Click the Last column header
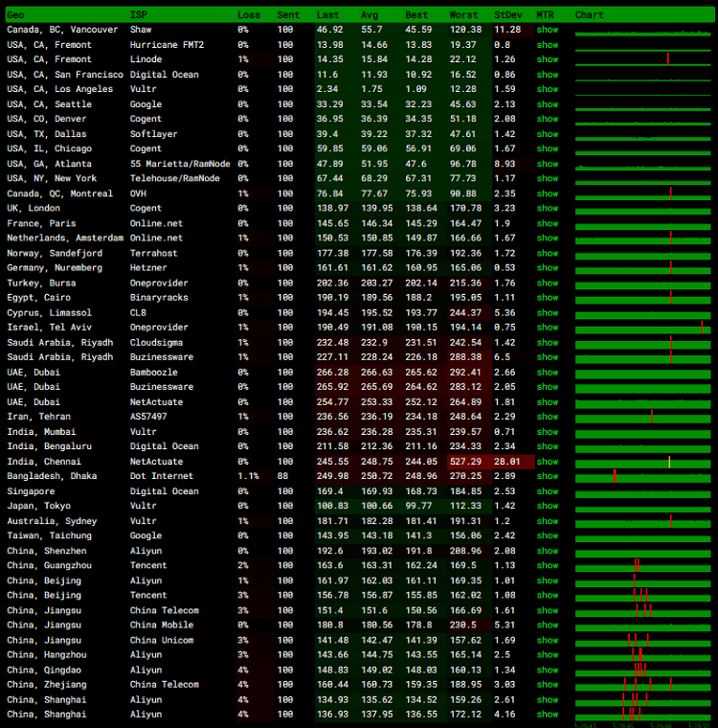718x728 pixels. (x=327, y=15)
